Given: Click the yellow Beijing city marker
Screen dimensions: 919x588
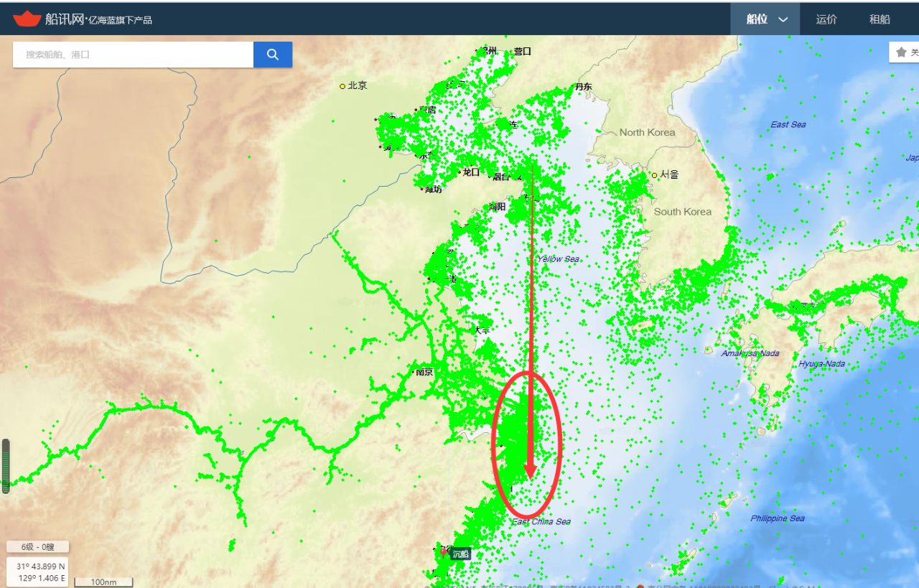Looking at the screenshot, I should [342, 86].
